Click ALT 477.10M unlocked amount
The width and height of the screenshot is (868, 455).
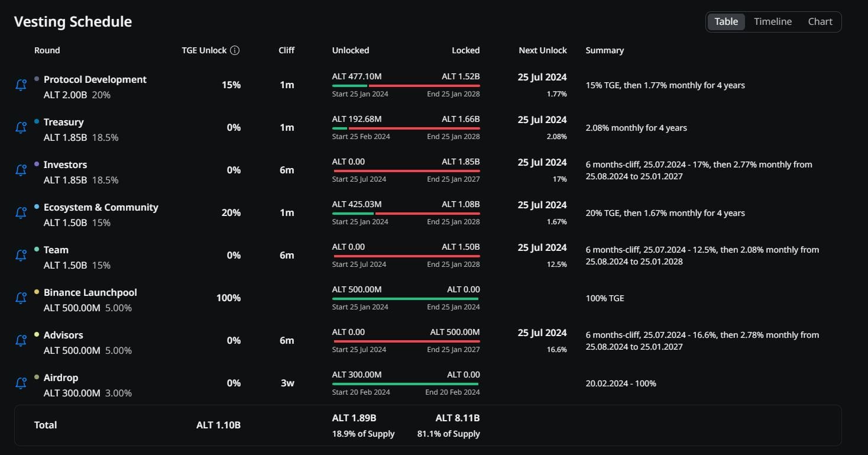pyautogui.click(x=357, y=76)
